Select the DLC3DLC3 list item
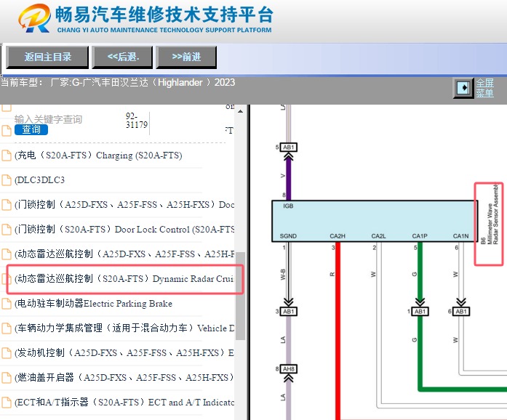Viewport: 507px width, 420px height. [39, 180]
